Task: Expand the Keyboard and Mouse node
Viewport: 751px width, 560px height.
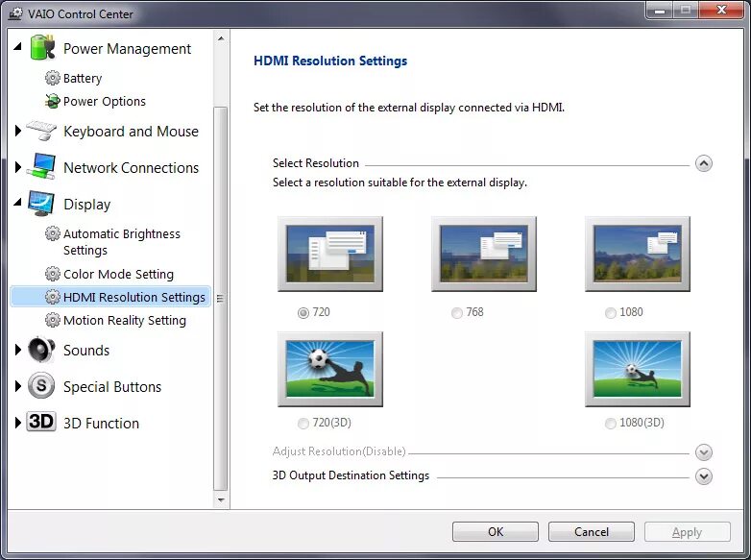Action: tap(18, 131)
